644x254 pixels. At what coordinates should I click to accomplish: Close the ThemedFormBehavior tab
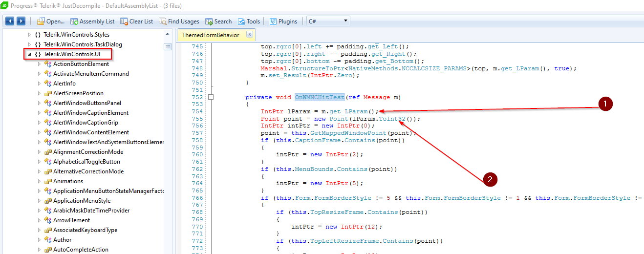pos(249,34)
